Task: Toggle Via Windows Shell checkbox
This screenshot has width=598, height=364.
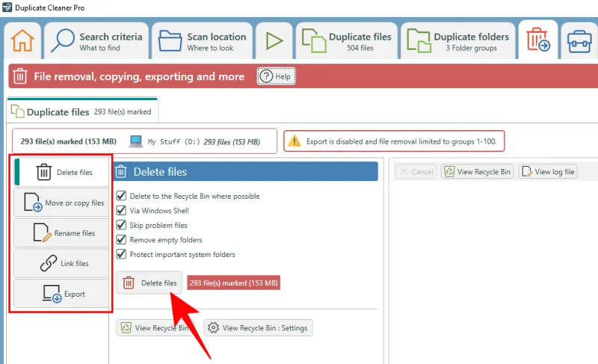Action: (x=121, y=210)
